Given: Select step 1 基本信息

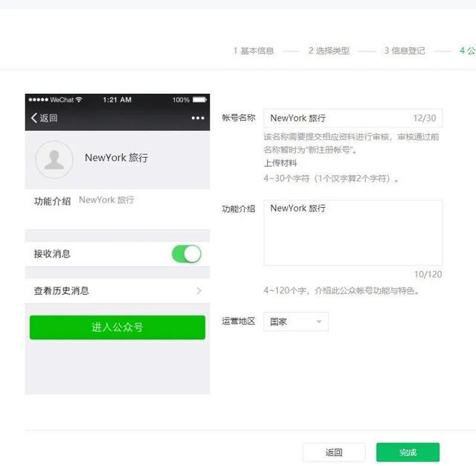Looking at the screenshot, I should (254, 51).
